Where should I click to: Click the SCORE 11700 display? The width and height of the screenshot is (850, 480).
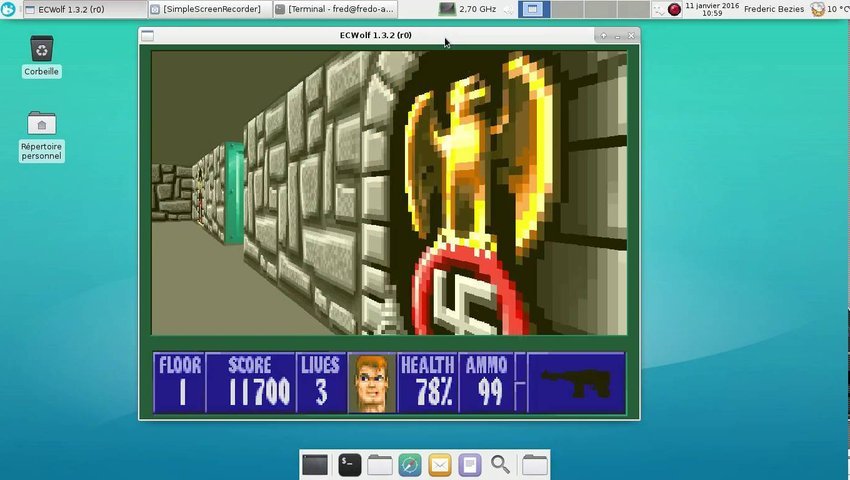(x=251, y=382)
